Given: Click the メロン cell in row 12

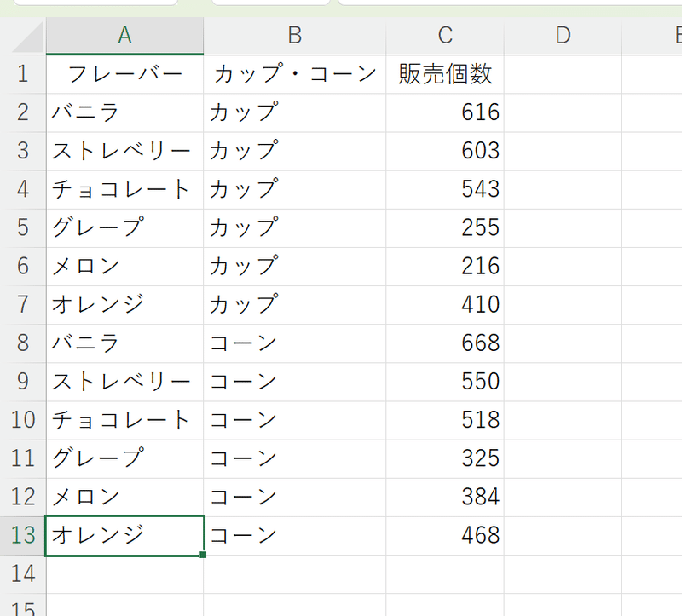Looking at the screenshot, I should [124, 497].
